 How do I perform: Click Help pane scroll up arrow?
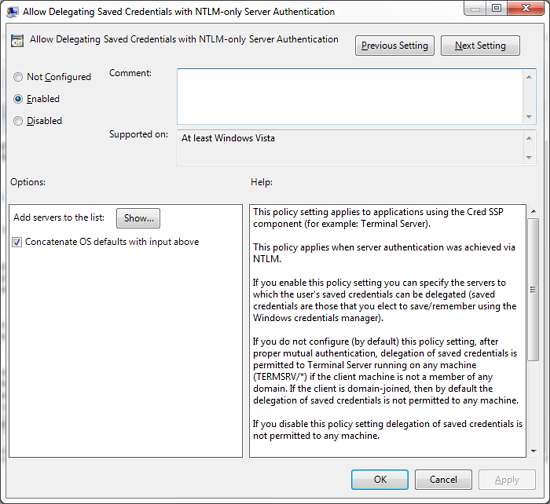533,211
